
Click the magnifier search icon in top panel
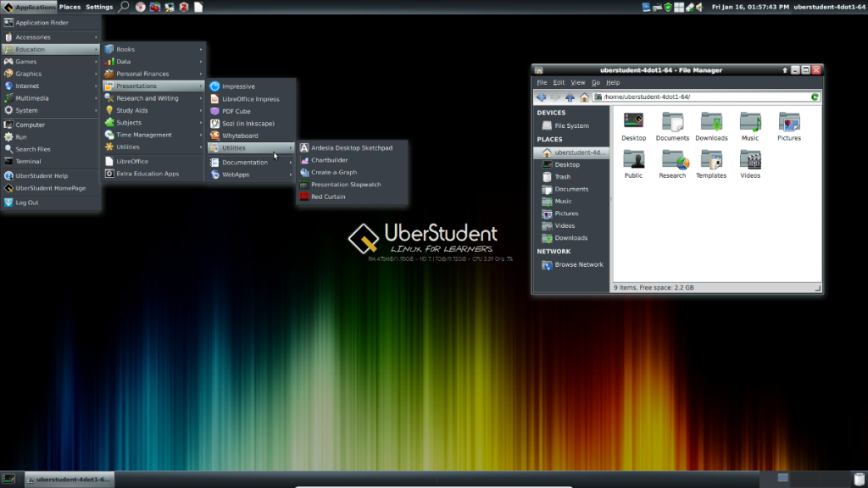124,7
